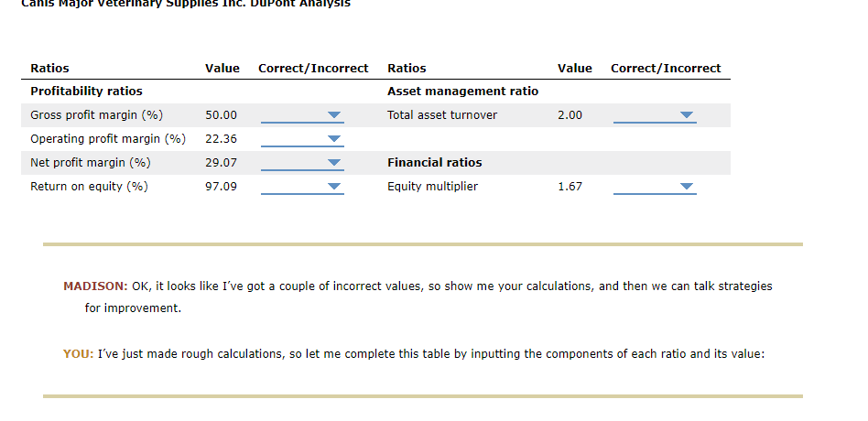Open Total asset turnover Correct/Incorrect dropdown
This screenshot has width=868, height=421.
[655, 115]
